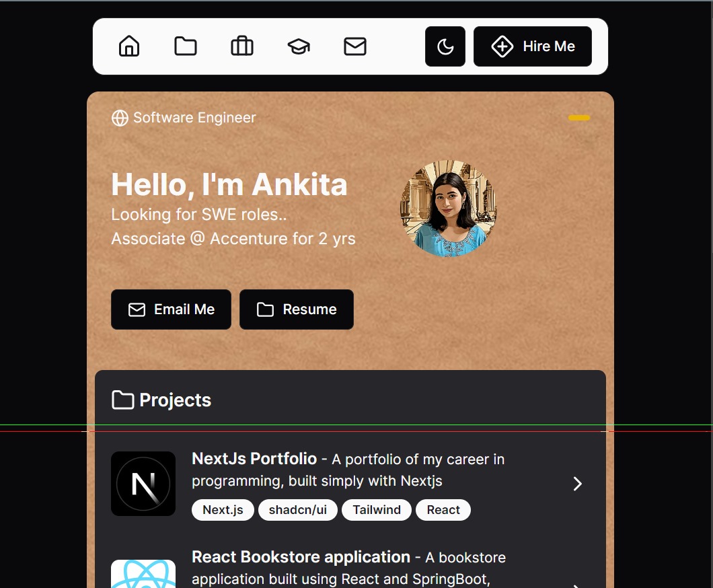Click the globe icon beside Software Engineer
Image resolution: width=713 pixels, height=588 pixels.
click(120, 118)
